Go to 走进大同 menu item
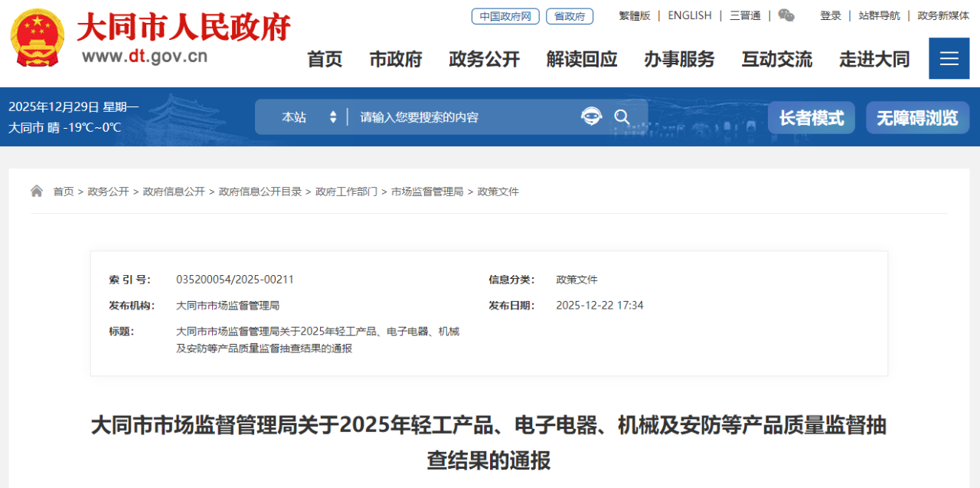 (x=874, y=59)
